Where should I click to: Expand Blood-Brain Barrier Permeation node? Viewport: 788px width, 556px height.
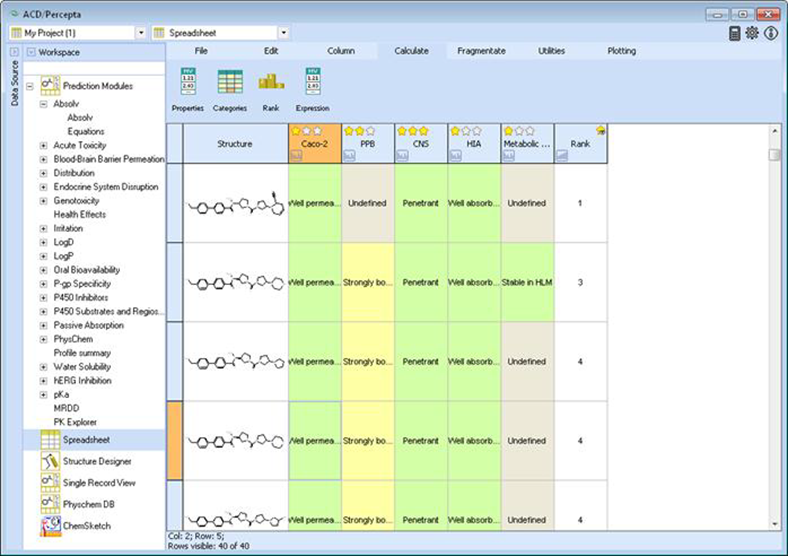tap(43, 159)
